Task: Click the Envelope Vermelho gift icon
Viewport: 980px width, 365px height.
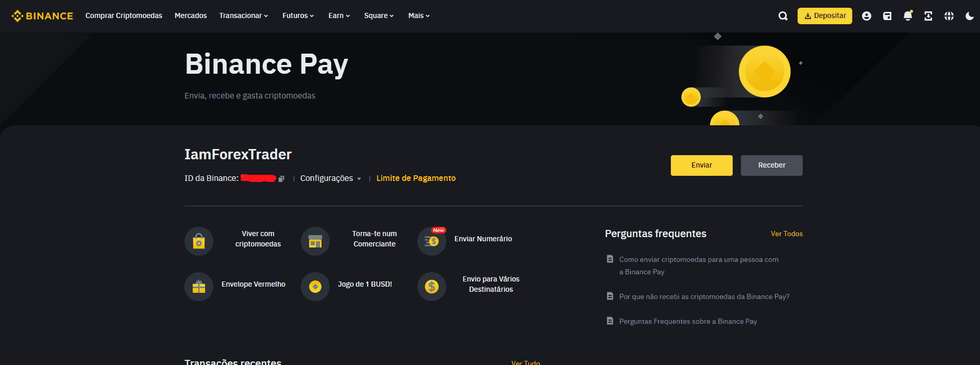Action: coord(199,287)
